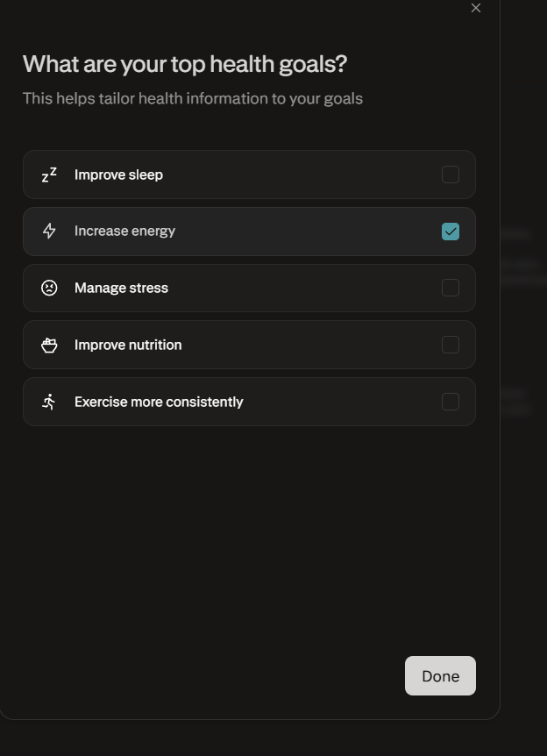Viewport: 547px width, 756px height.
Task: Click the X close icon at top
Action: pyautogui.click(x=476, y=8)
